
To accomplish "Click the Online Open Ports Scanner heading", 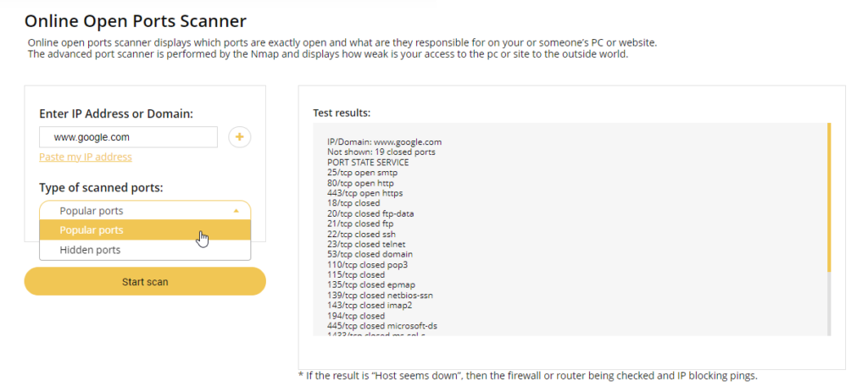I will (x=136, y=21).
